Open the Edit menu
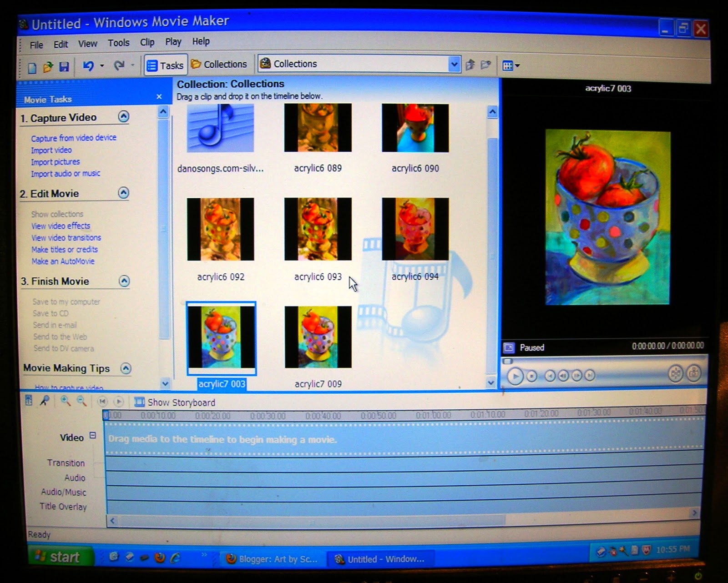The height and width of the screenshot is (583, 728). [x=61, y=45]
